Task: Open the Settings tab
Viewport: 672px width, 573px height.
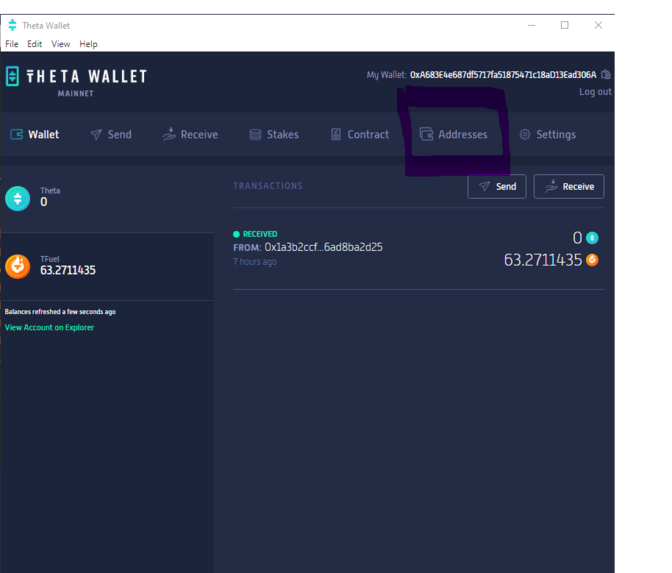Action: [x=548, y=135]
